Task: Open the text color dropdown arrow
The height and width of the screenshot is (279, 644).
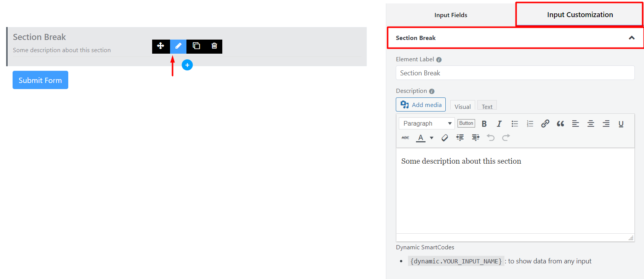Action: [x=432, y=138]
